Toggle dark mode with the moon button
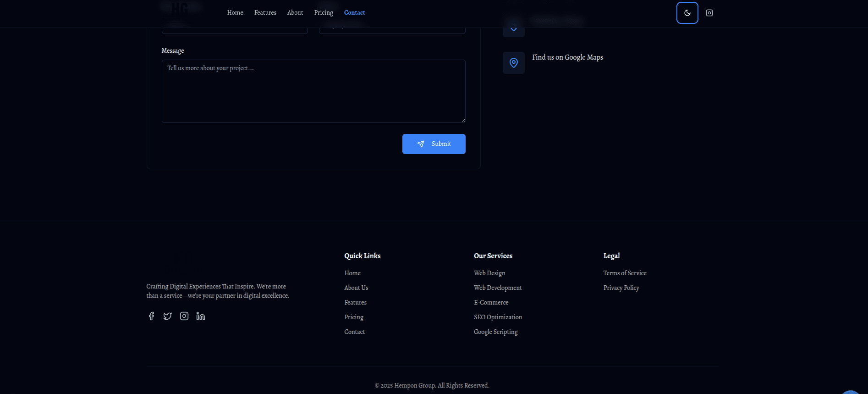 (687, 13)
